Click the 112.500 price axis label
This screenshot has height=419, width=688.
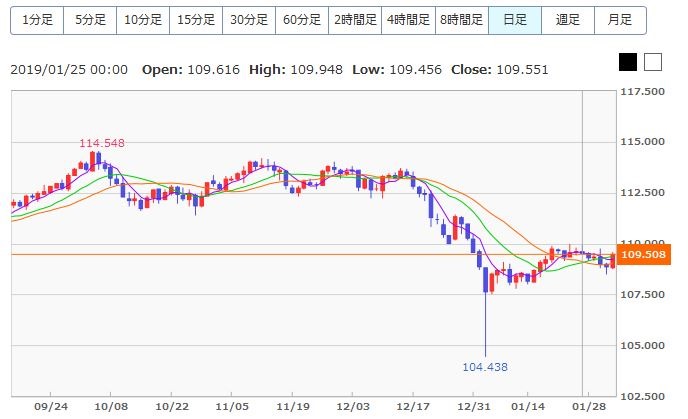pos(642,193)
